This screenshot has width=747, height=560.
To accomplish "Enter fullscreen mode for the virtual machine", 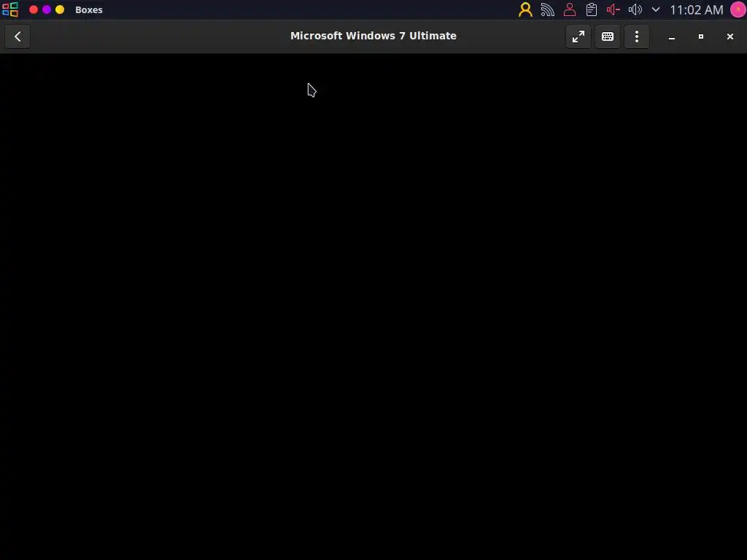I will 578,36.
